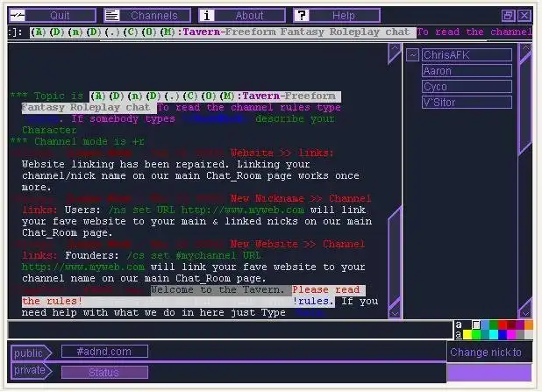Image resolution: width=542 pixels, height=392 pixels.
Task: Click the green http://www.myweb.com link under Founders
Action: click(x=83, y=267)
